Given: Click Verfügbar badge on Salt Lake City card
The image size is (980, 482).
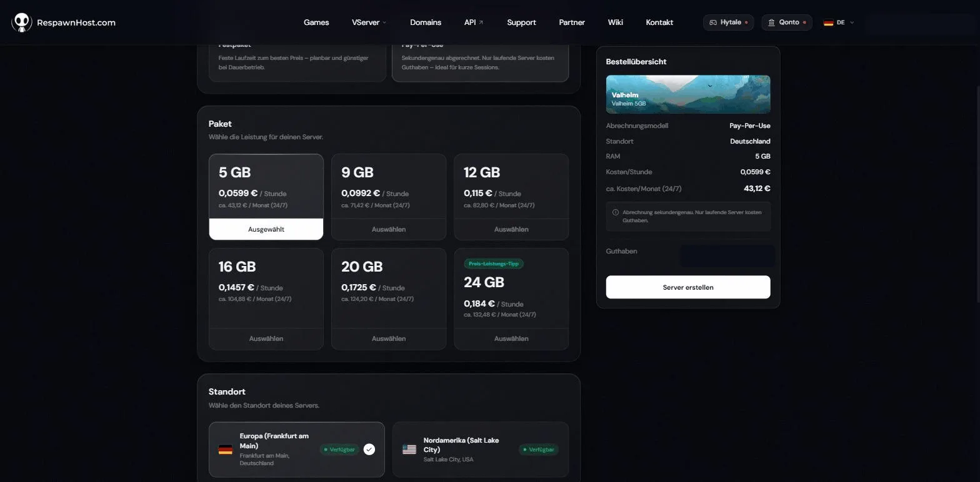Looking at the screenshot, I should [539, 450].
